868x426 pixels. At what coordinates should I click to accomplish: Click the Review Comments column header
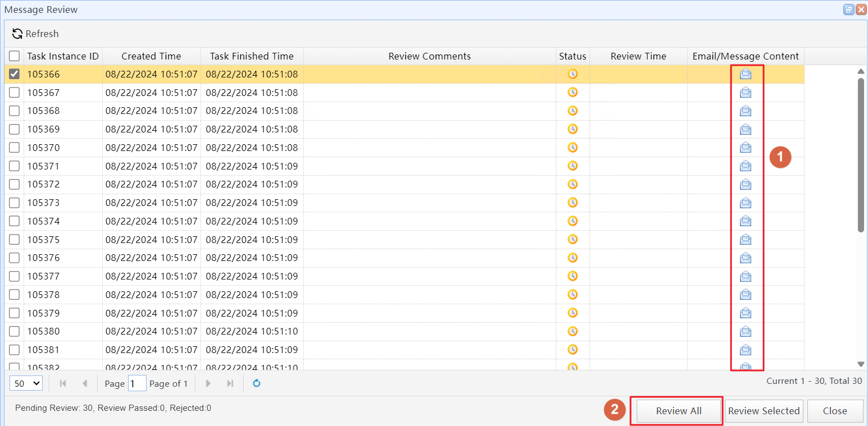tap(430, 56)
